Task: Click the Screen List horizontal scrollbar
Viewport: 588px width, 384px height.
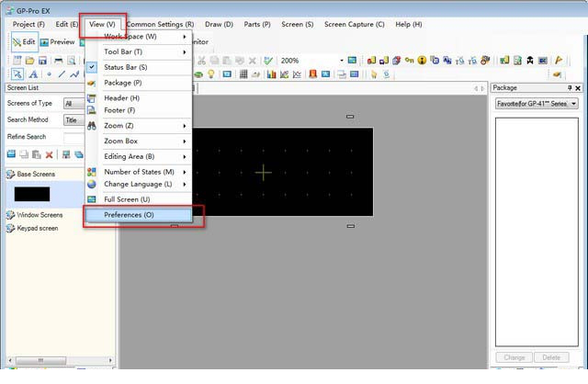Action: (x=61, y=360)
